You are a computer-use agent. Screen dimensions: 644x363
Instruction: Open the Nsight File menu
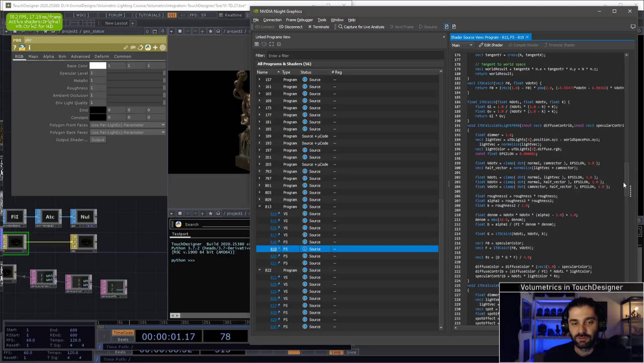point(256,20)
